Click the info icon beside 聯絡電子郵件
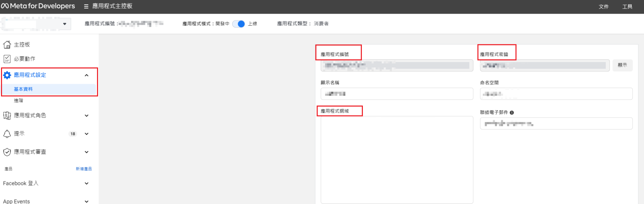This screenshot has height=204, width=644. tap(512, 113)
